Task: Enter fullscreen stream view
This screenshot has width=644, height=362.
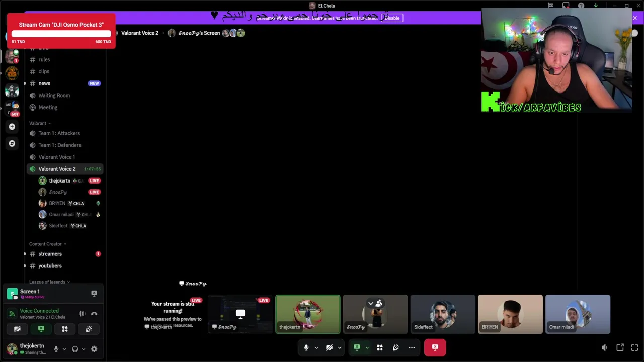Action: tap(635, 347)
